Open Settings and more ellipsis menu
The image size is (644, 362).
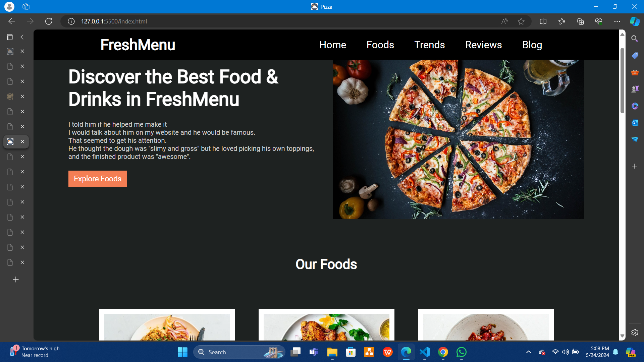click(617, 21)
